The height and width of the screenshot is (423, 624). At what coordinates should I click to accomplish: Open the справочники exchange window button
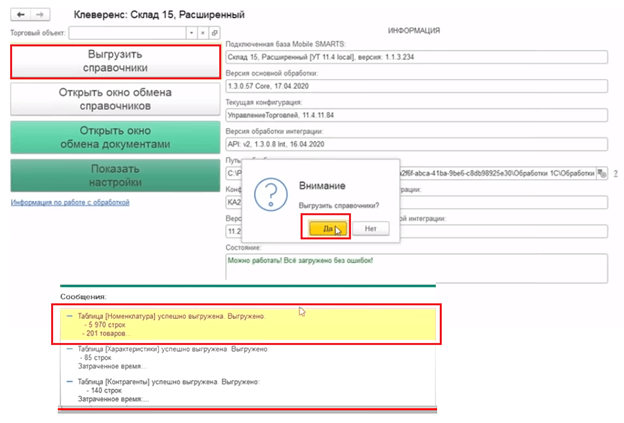(115, 99)
